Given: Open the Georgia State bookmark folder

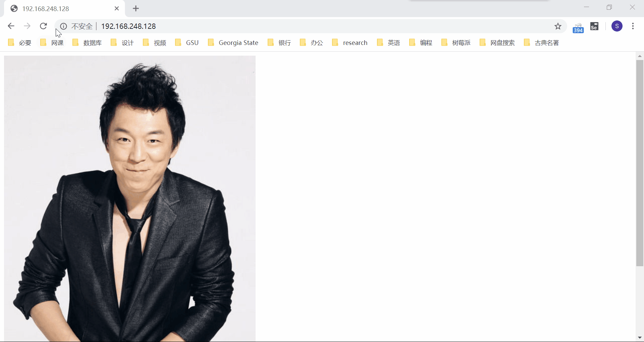Looking at the screenshot, I should [x=233, y=43].
